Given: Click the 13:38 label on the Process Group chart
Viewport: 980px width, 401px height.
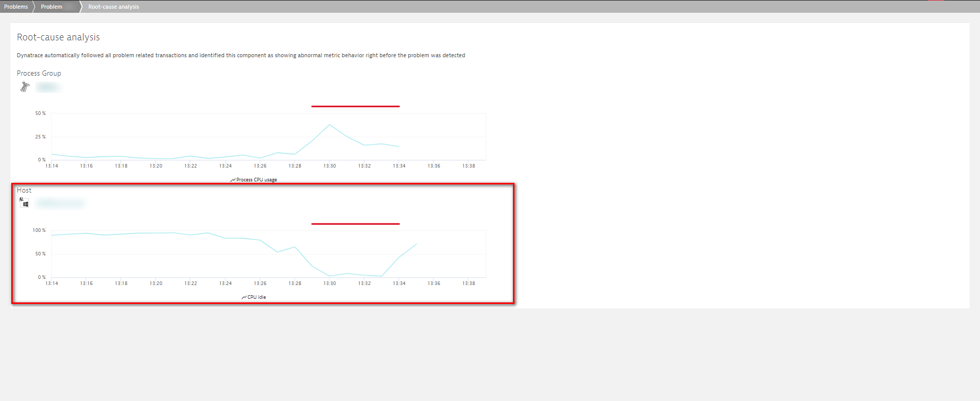Looking at the screenshot, I should (469, 166).
